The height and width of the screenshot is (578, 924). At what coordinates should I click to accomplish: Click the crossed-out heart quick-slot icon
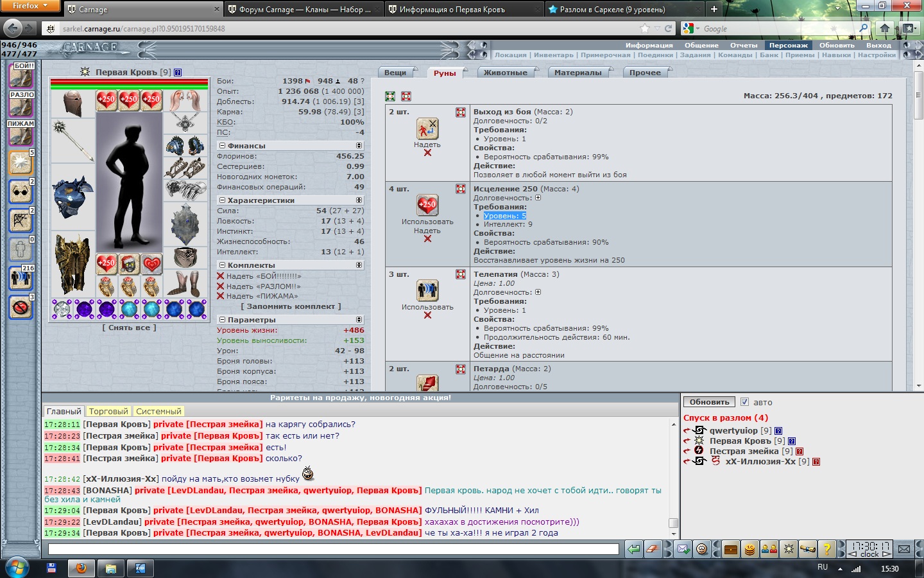tap(21, 307)
